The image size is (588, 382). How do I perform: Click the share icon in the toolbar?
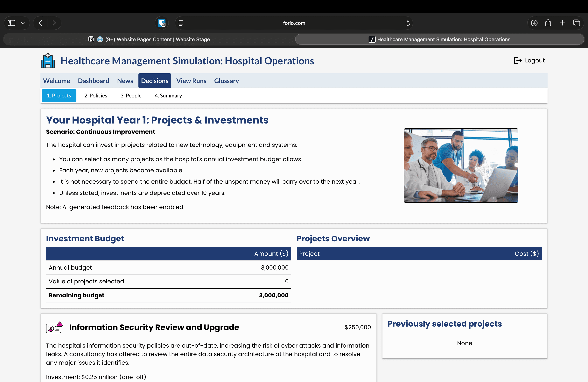point(548,23)
